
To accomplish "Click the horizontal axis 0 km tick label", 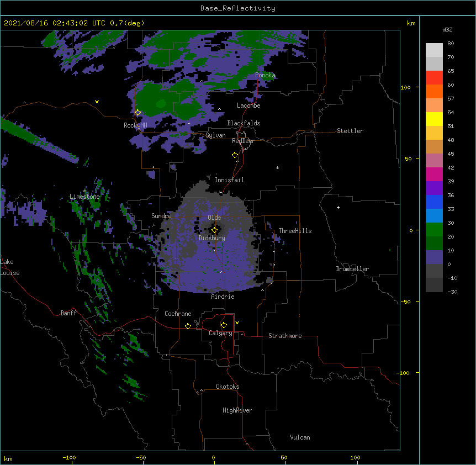I will [x=213, y=457].
